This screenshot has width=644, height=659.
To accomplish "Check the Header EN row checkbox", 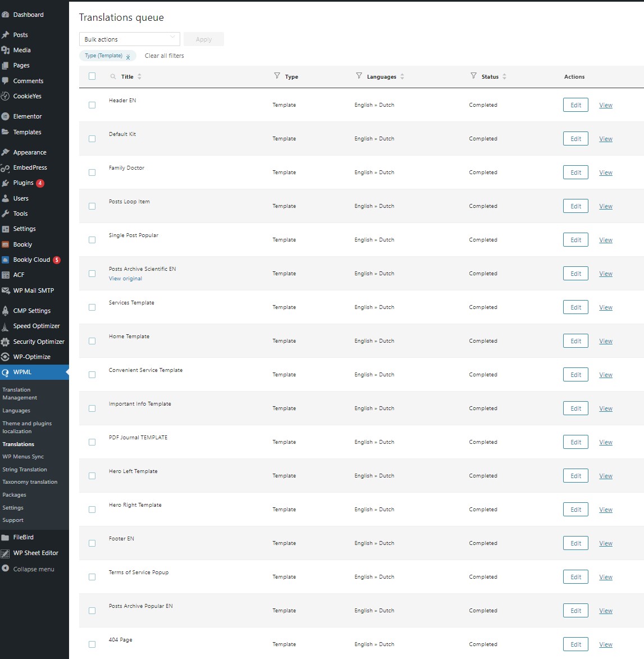I will click(x=92, y=105).
